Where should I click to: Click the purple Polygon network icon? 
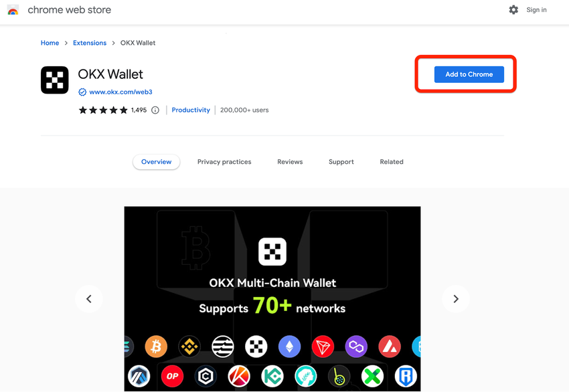click(356, 347)
